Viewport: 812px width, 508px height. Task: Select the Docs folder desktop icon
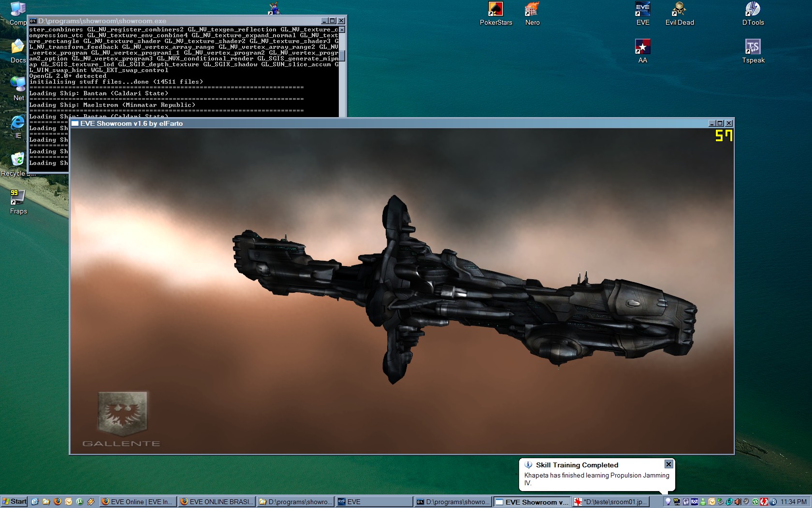click(x=18, y=51)
